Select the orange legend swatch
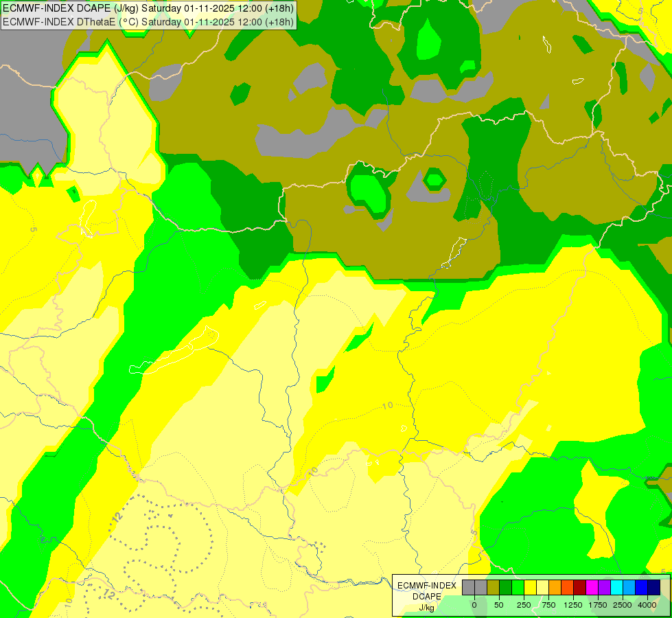 click(x=555, y=587)
